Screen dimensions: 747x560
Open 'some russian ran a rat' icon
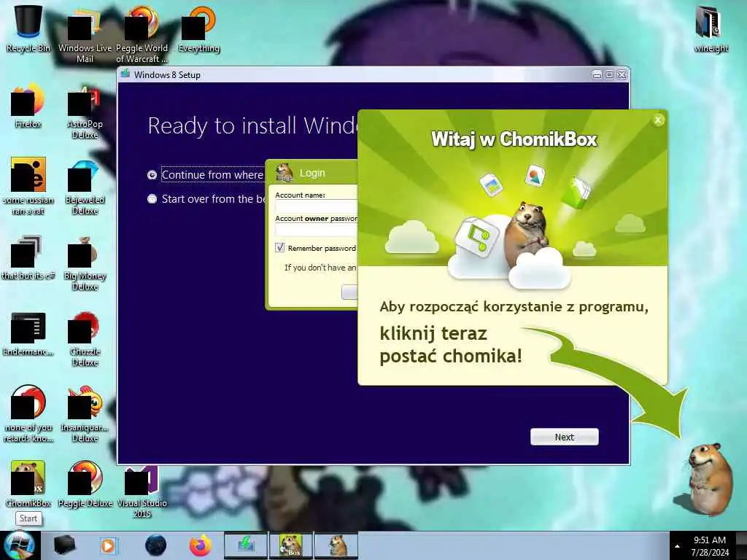pyautogui.click(x=28, y=186)
